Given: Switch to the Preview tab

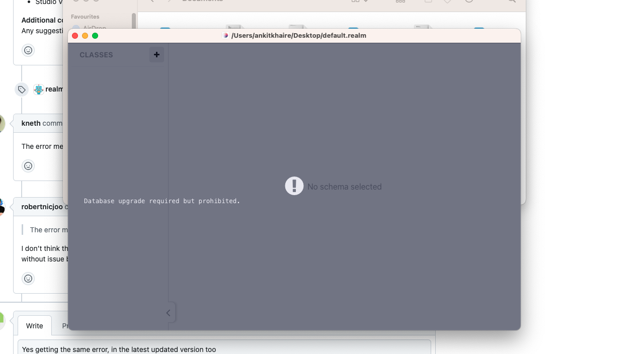Looking at the screenshot, I should [x=68, y=325].
